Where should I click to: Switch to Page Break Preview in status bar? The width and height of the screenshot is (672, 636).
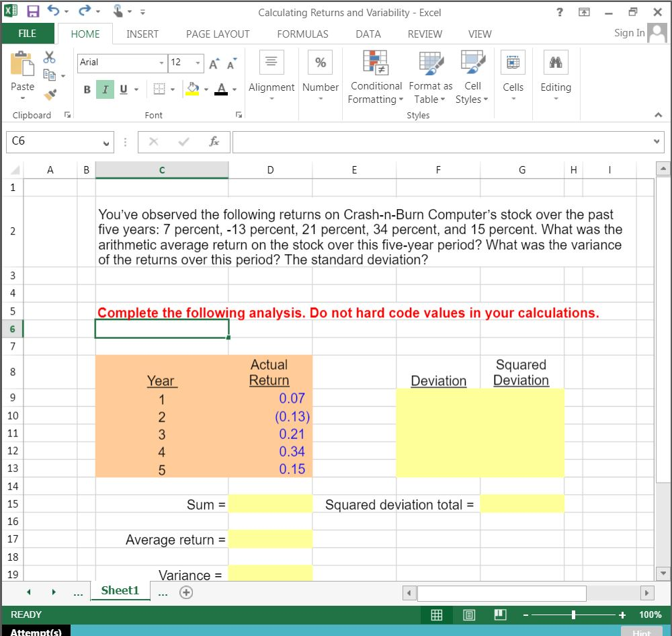[x=499, y=614]
